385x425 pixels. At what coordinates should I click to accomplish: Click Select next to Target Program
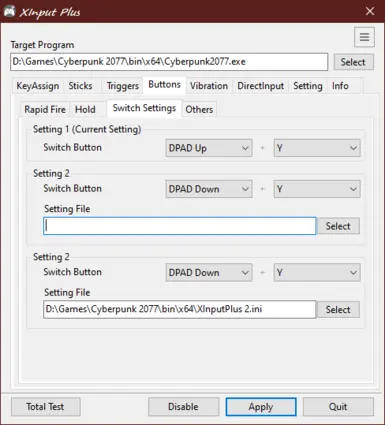point(353,62)
